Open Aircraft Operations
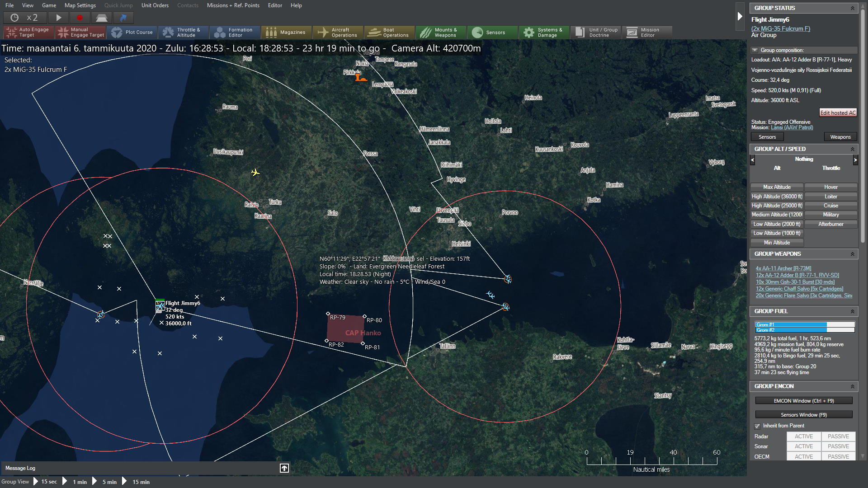The width and height of the screenshot is (868, 488). click(x=338, y=32)
